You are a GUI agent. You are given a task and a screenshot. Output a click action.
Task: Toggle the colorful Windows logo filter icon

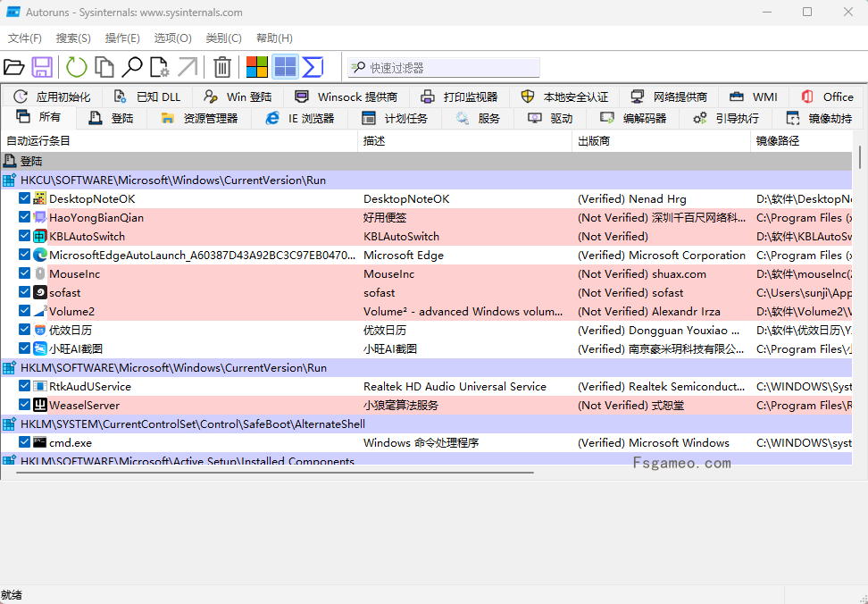click(257, 68)
